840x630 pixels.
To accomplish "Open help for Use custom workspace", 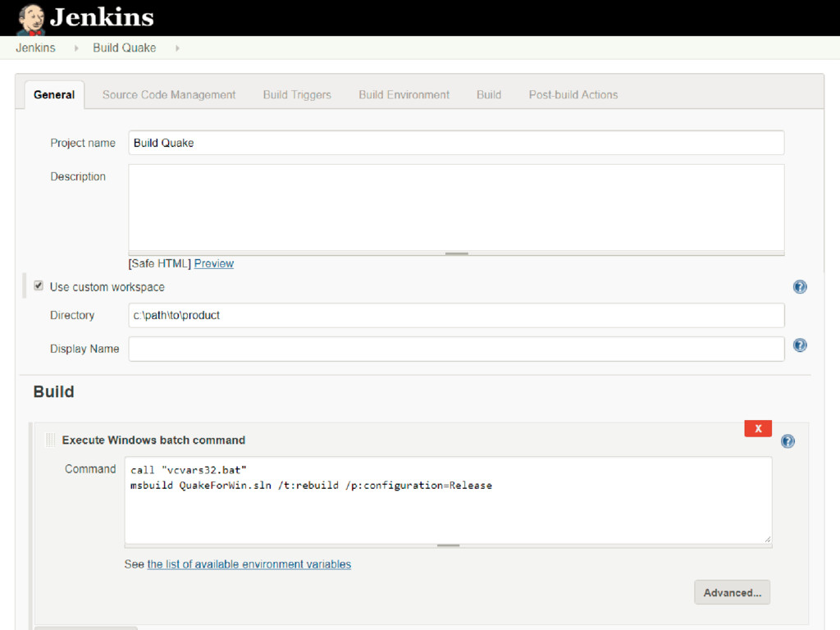I will (x=800, y=287).
